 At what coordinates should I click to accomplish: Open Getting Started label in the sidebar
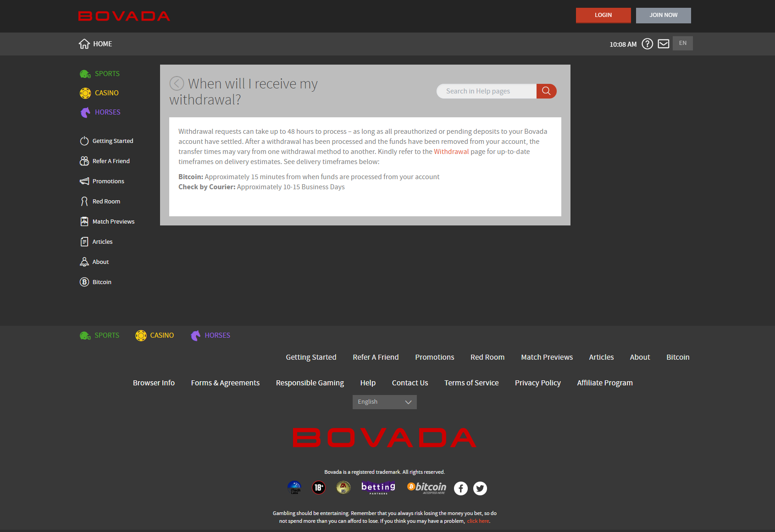[x=113, y=141]
